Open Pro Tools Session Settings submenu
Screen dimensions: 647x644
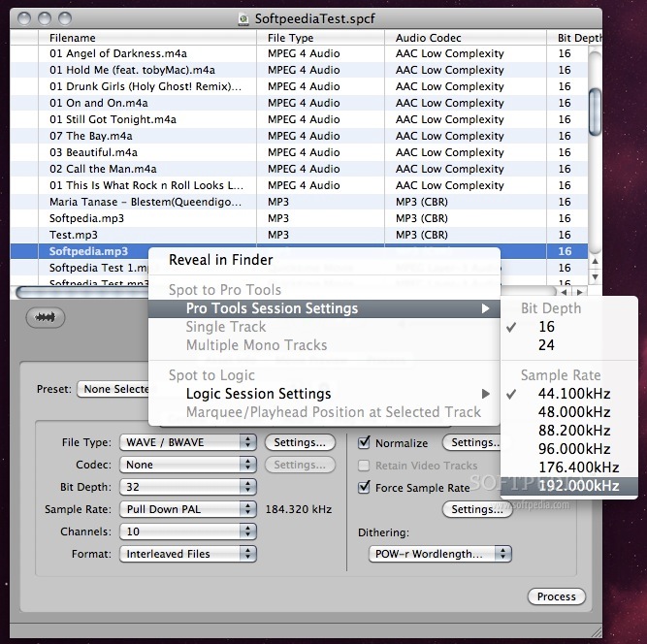coord(324,308)
